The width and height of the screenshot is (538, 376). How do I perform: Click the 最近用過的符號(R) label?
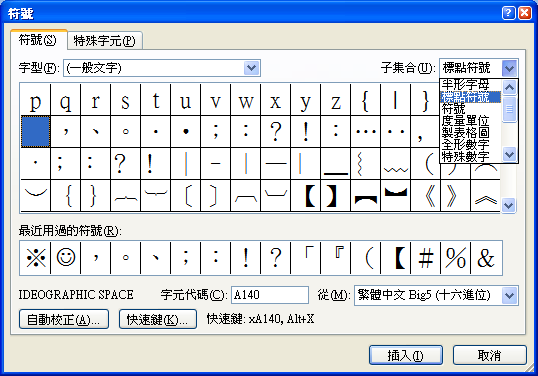point(70,231)
